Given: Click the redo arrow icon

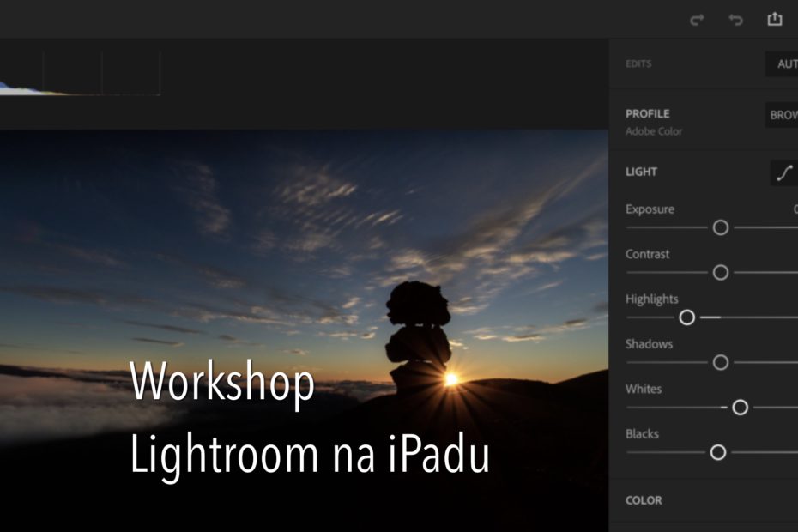Looking at the screenshot, I should coord(698,19).
